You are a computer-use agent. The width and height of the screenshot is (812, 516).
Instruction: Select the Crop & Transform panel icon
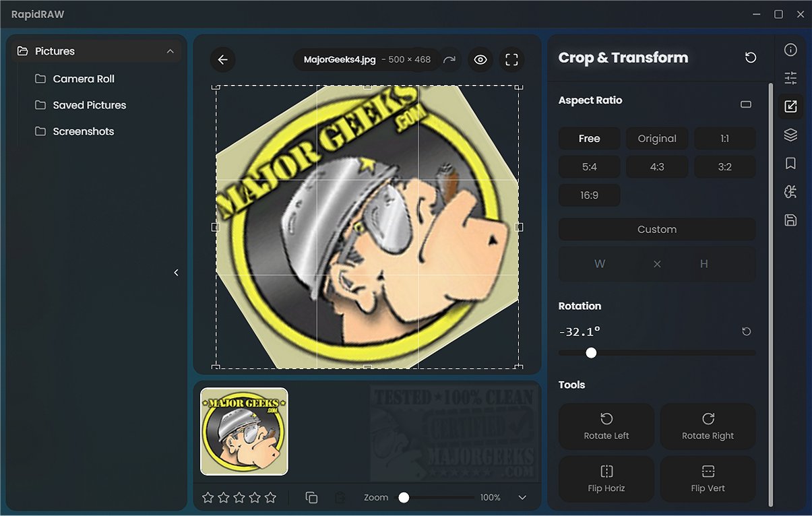click(x=790, y=106)
